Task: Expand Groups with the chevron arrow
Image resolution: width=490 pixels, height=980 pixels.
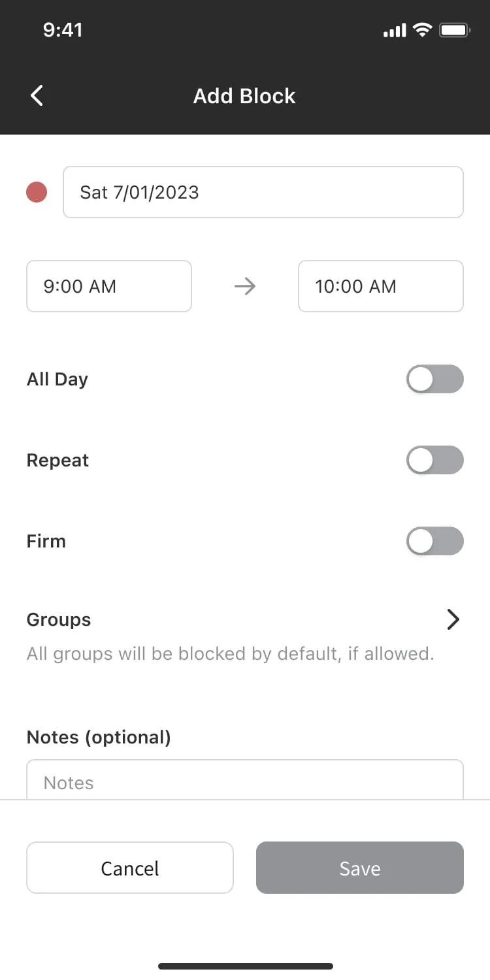Action: pos(453,619)
